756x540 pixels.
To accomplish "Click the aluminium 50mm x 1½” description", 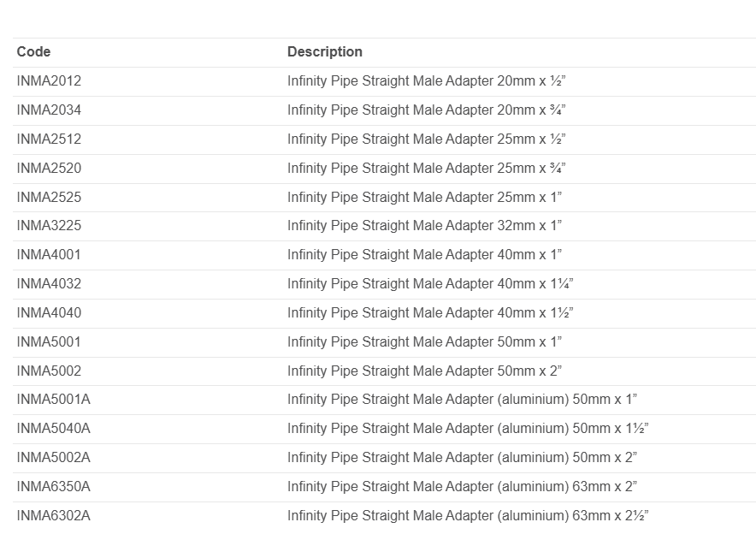I will tap(468, 429).
